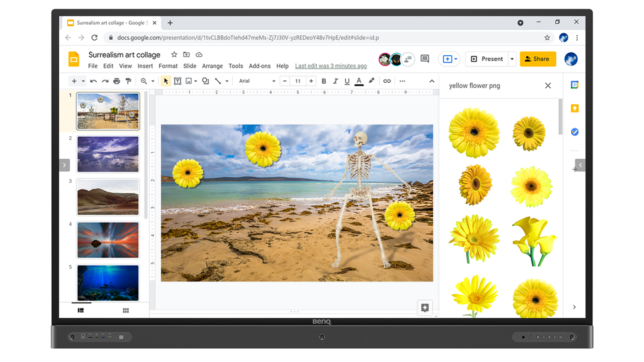
Task: Click the Share button
Action: [x=538, y=59]
